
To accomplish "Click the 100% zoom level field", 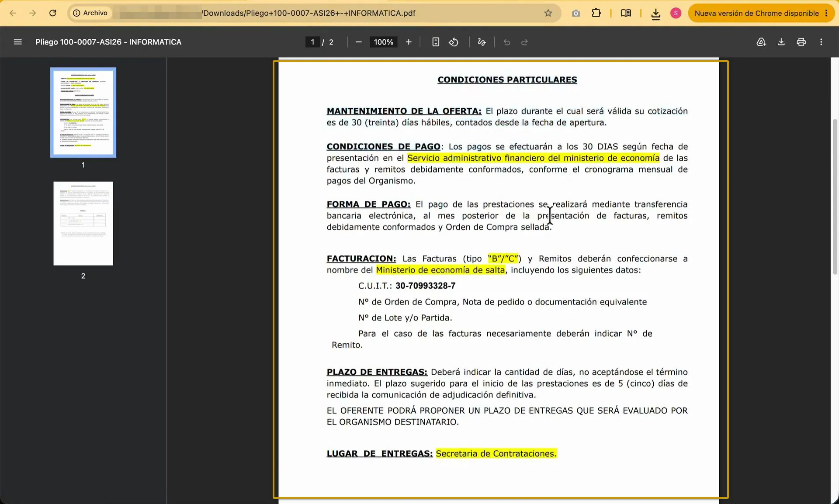I will tap(383, 42).
